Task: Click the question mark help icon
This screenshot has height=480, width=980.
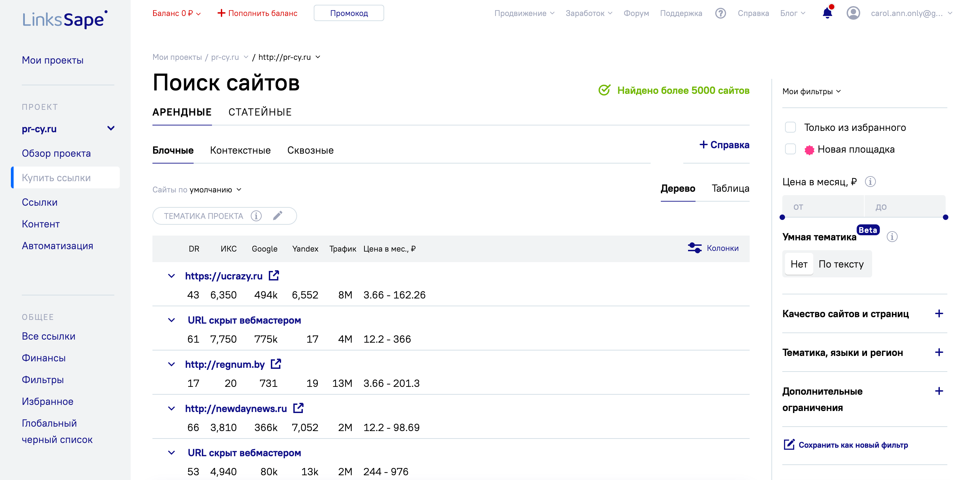Action: (721, 13)
